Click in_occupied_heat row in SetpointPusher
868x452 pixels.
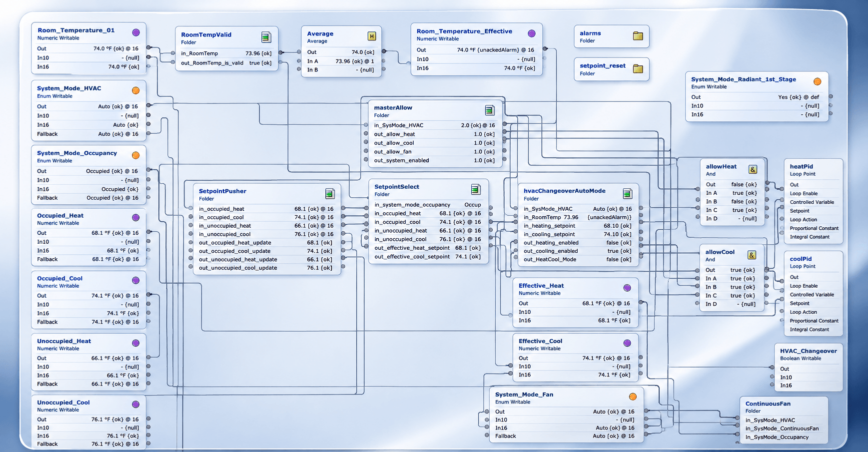(x=266, y=209)
